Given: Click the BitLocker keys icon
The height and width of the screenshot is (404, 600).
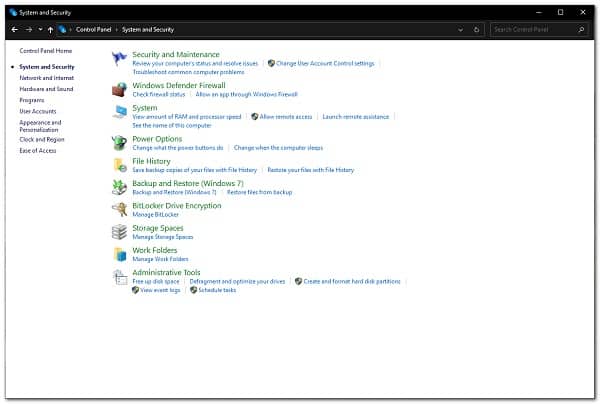Looking at the screenshot, I should 119,209.
